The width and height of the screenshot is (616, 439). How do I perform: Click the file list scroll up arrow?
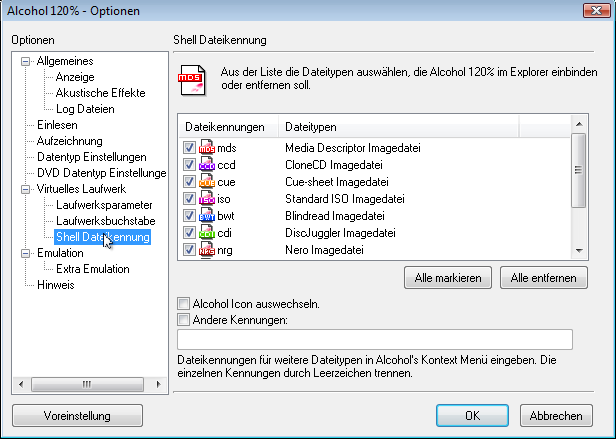pos(579,124)
